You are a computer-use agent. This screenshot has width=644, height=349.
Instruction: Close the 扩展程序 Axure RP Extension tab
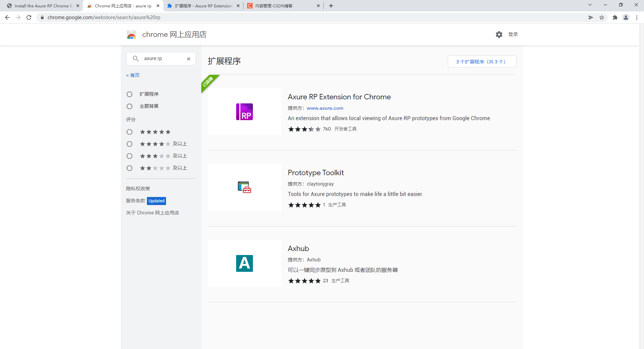[x=238, y=6]
